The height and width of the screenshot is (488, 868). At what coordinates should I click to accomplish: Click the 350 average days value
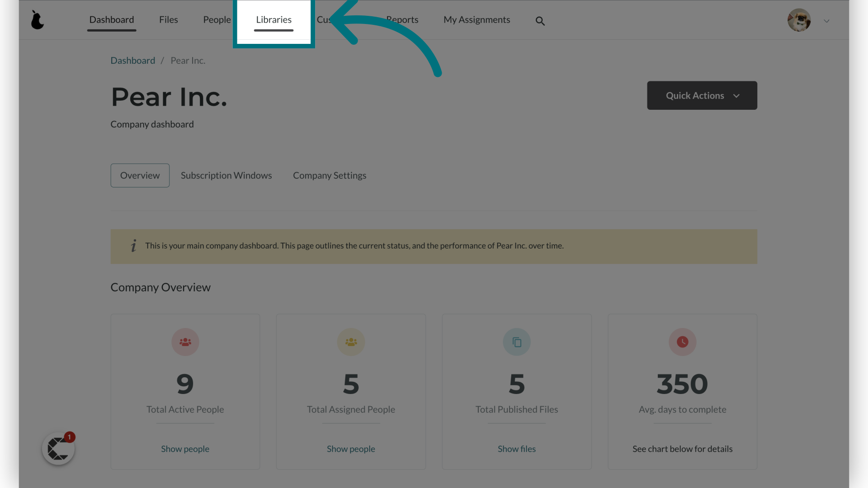point(682,384)
